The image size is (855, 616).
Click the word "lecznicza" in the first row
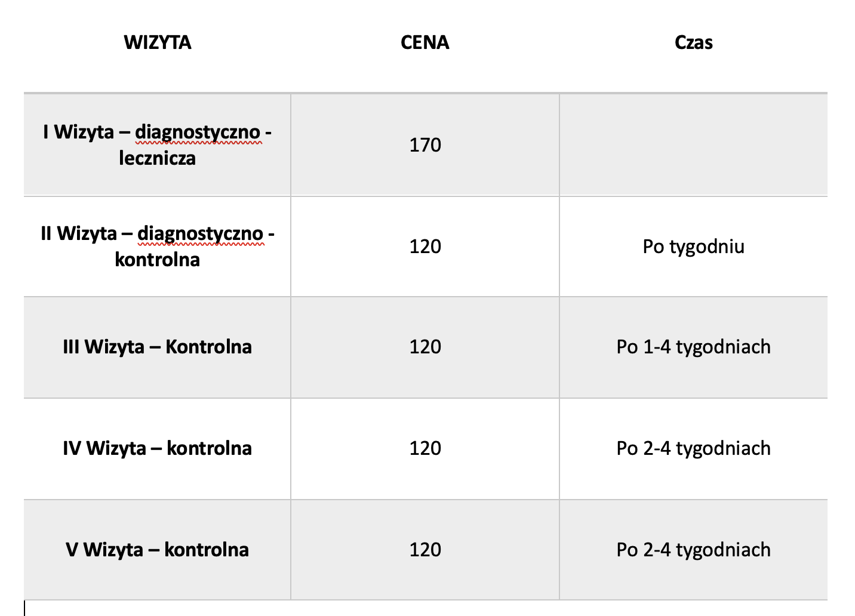[158, 158]
